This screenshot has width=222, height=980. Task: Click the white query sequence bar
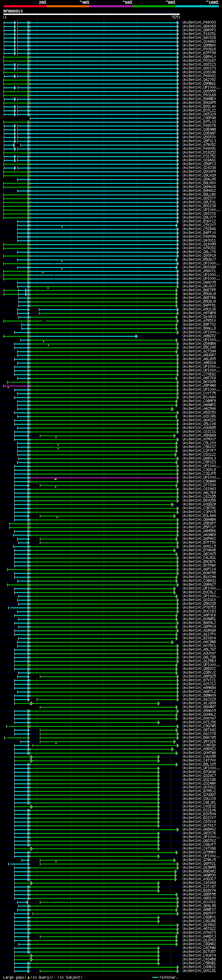[92, 14]
